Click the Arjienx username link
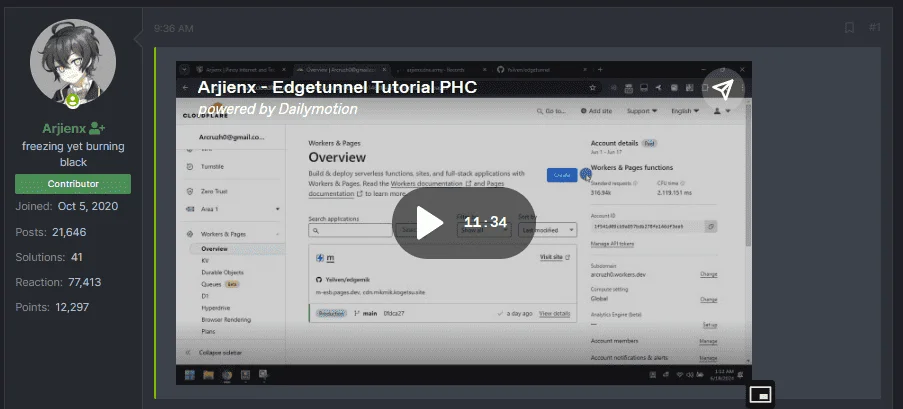The height and width of the screenshot is (409, 903). click(x=64, y=128)
